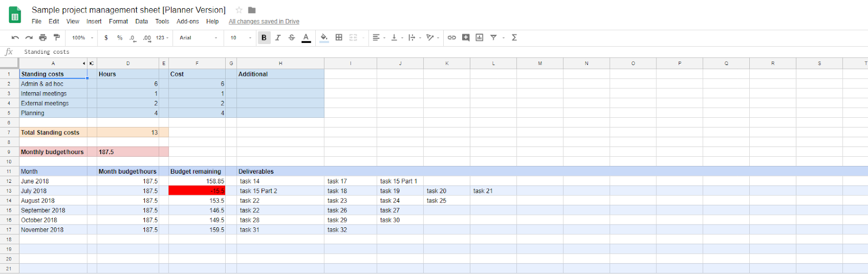Click the undo arrow in the toolbar
The width and height of the screenshot is (868, 274).
pos(15,37)
